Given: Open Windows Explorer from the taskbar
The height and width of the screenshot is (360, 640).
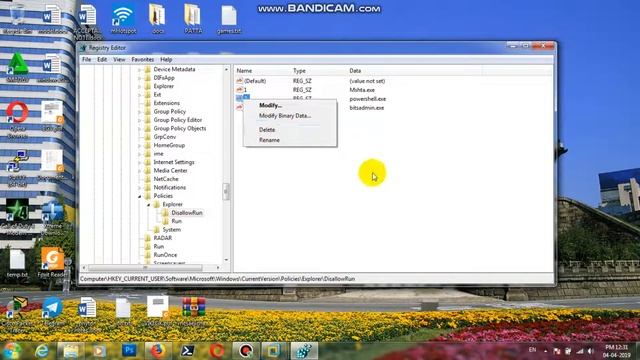Looking at the screenshot, I should (71, 351).
